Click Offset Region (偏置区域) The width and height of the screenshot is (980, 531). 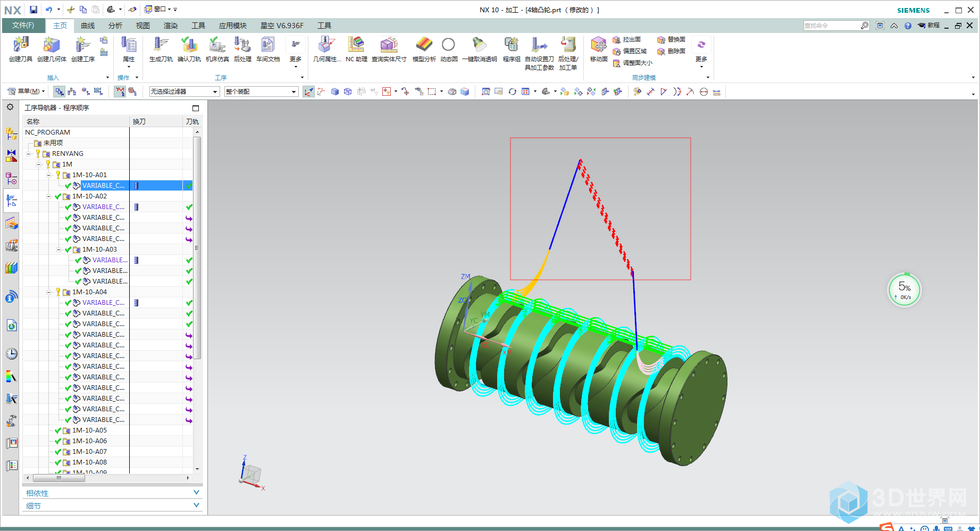tap(630, 52)
